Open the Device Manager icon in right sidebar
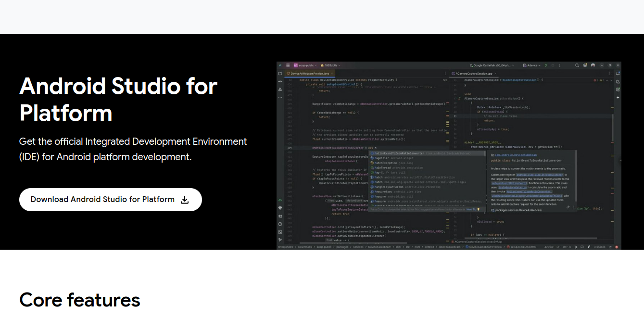644x331 pixels. pyautogui.click(x=618, y=82)
